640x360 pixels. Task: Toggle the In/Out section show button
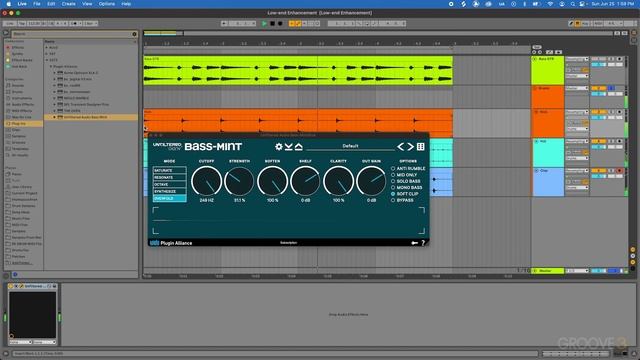tap(633, 249)
